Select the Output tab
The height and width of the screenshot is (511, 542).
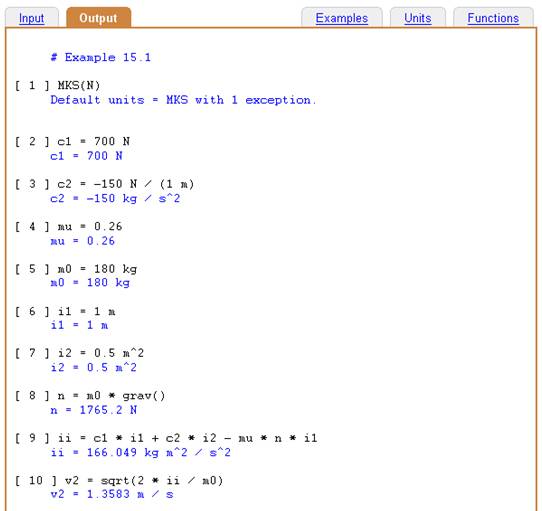[99, 18]
